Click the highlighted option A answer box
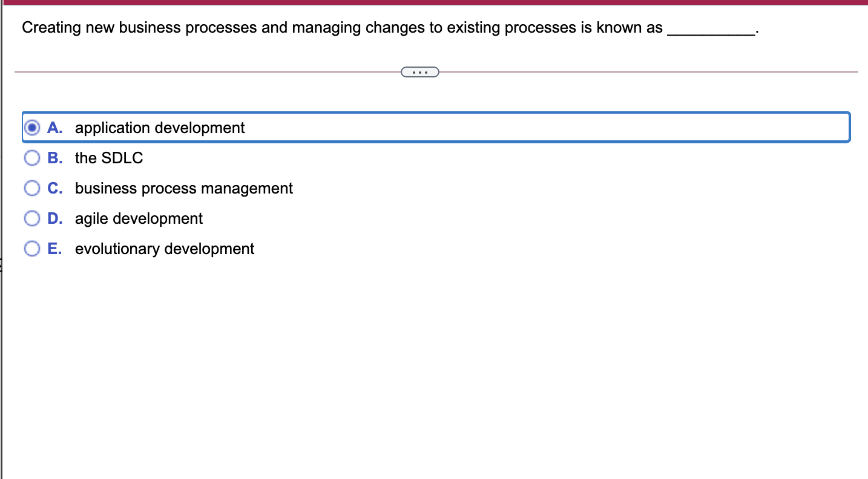 pyautogui.click(x=436, y=128)
